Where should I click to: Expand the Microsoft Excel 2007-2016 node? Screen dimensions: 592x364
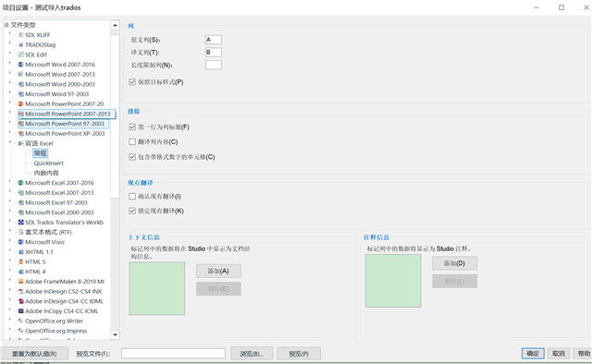[x=10, y=182]
